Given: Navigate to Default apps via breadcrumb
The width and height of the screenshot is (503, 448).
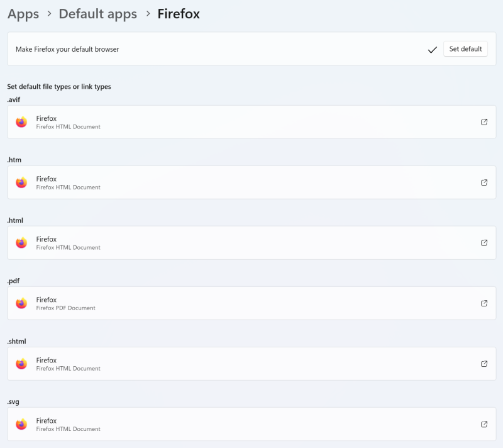Looking at the screenshot, I should (x=97, y=13).
